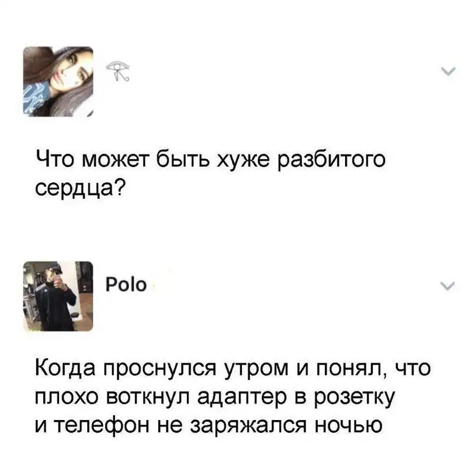Click the word 'телефон' in Polo's reply

[101, 425]
